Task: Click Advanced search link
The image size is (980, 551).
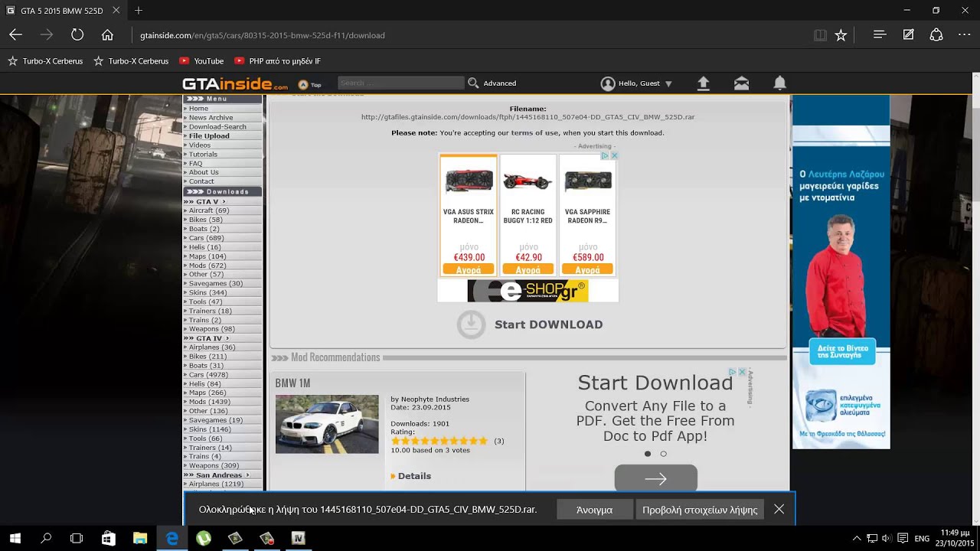Action: pos(499,83)
